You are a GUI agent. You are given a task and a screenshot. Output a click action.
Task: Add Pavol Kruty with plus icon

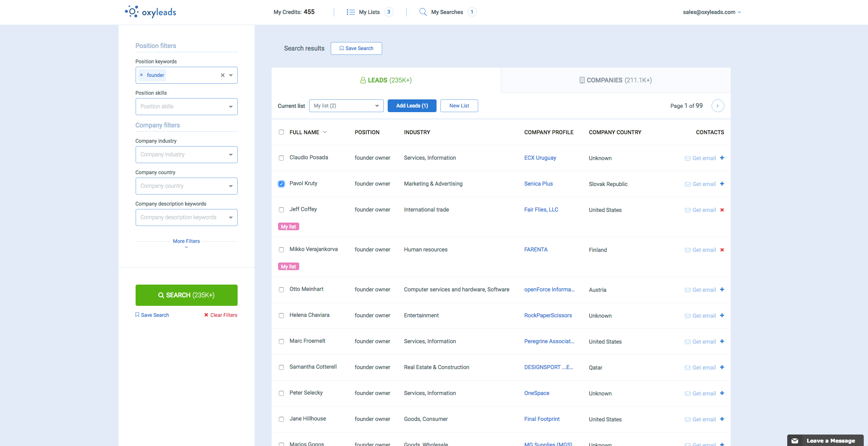tap(722, 184)
